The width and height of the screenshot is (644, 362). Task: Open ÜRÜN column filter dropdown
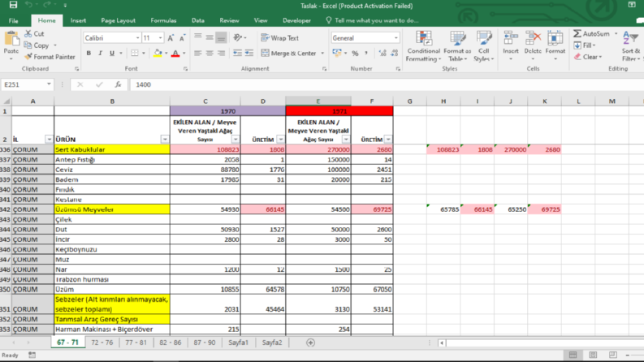coord(165,139)
